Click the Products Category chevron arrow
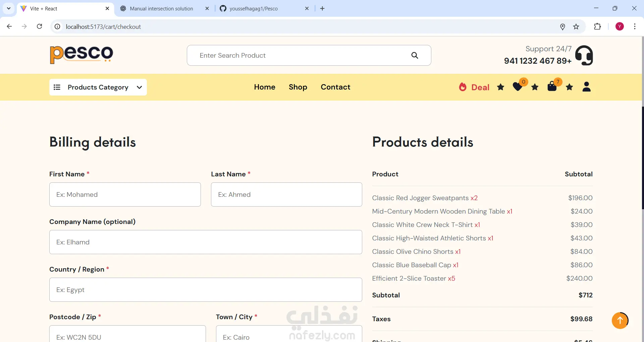The image size is (644, 342). 139,87
